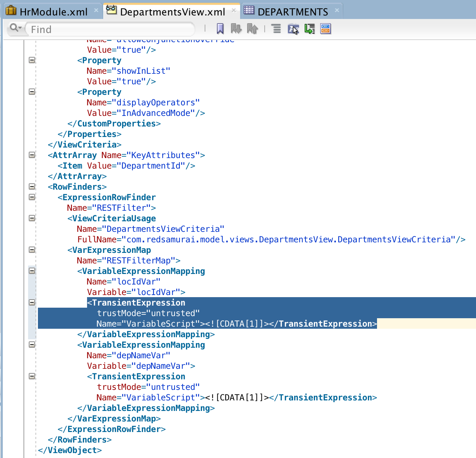Collapse the RowFinders element
This screenshot has width=476, height=458.
32,187
